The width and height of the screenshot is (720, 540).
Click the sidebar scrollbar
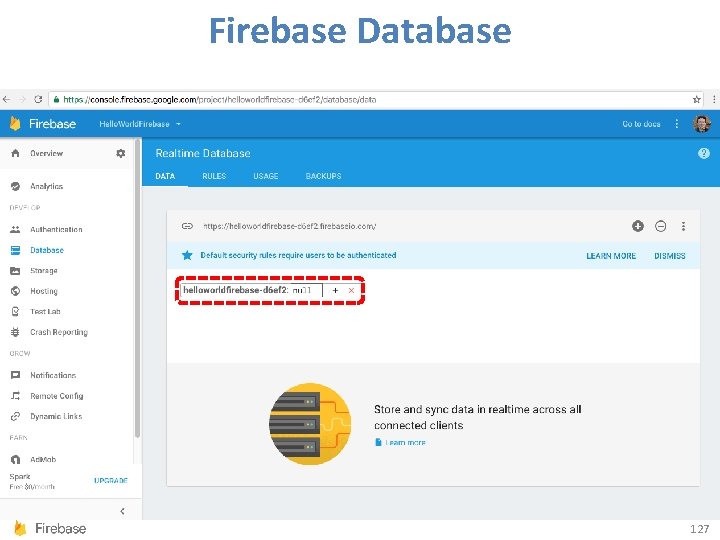137,289
